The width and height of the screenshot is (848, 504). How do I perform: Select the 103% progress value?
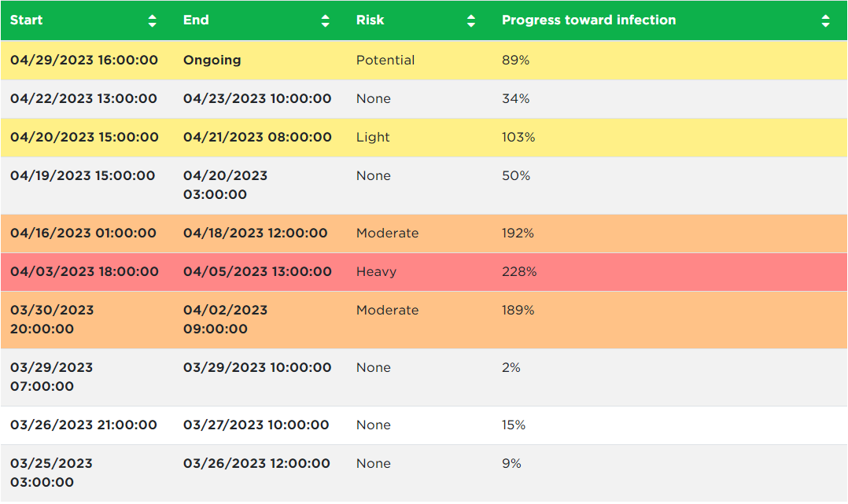pyautogui.click(x=518, y=138)
